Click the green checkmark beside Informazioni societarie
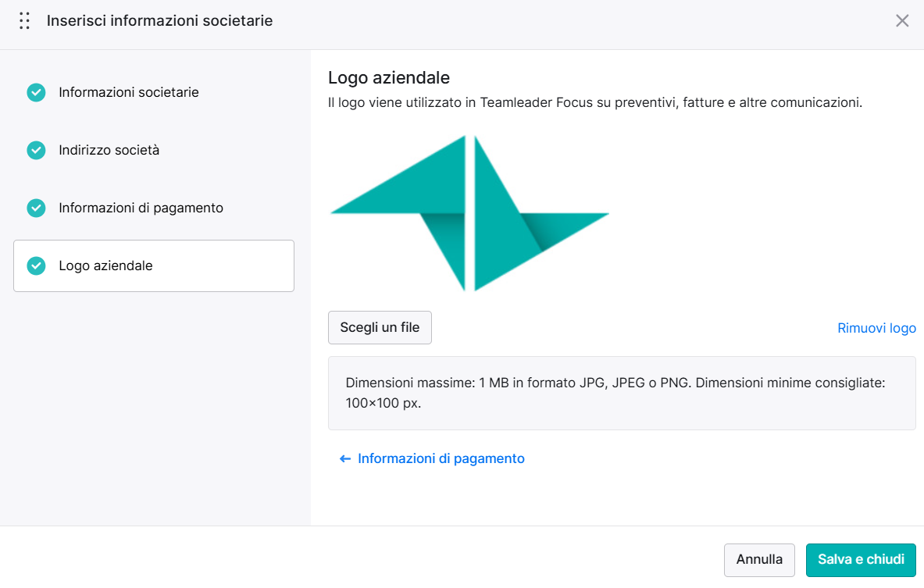This screenshot has width=924, height=588. point(36,92)
